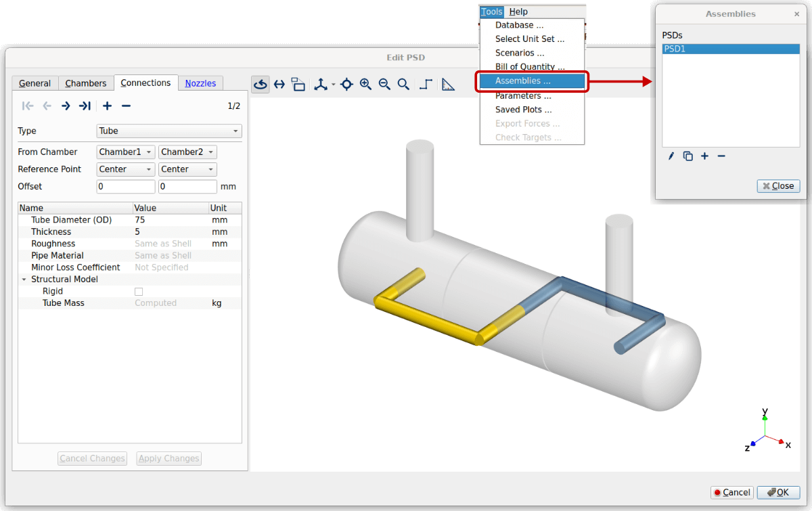
Task: Open the Chamber2 dropdown
Action: click(x=187, y=152)
